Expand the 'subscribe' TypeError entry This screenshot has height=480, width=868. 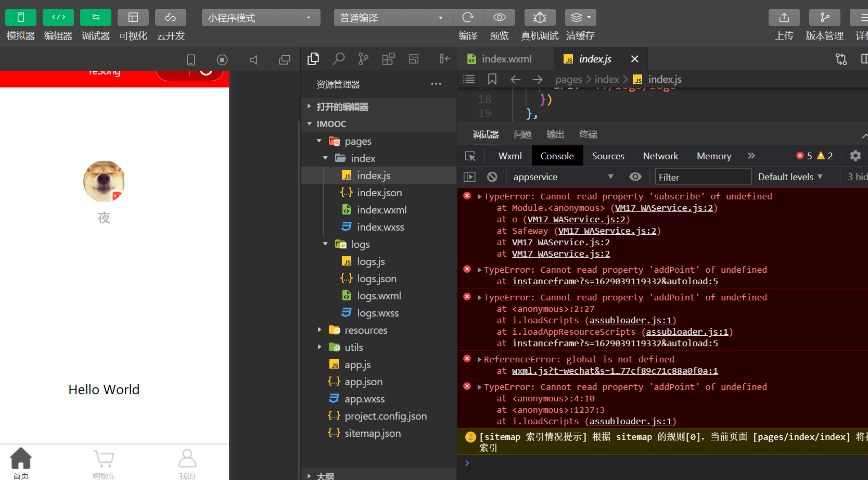479,196
